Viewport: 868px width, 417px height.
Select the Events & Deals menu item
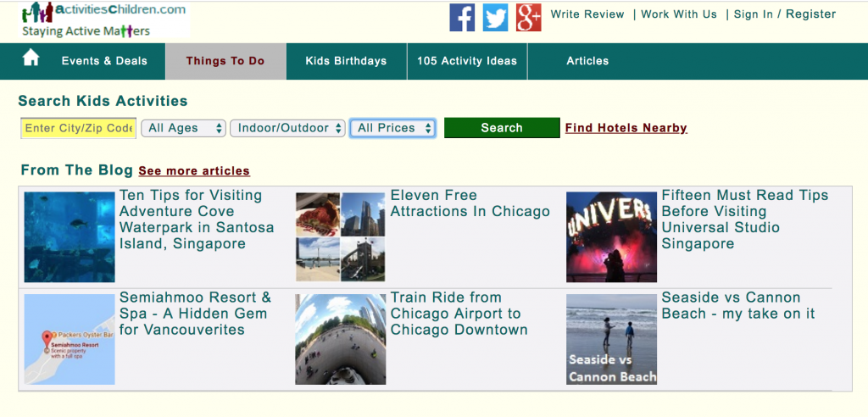(x=104, y=61)
